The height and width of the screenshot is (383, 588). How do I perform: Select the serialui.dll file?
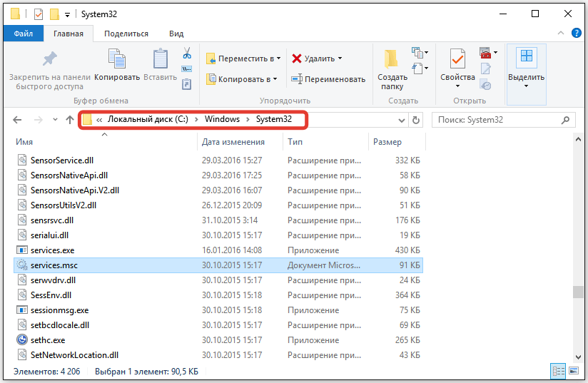[x=218, y=235]
